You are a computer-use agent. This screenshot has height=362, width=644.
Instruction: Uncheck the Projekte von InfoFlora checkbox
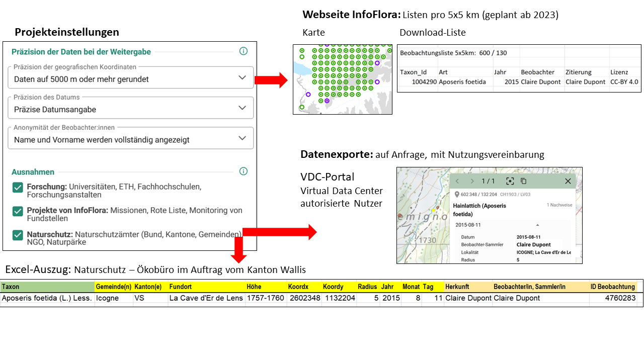pos(18,211)
